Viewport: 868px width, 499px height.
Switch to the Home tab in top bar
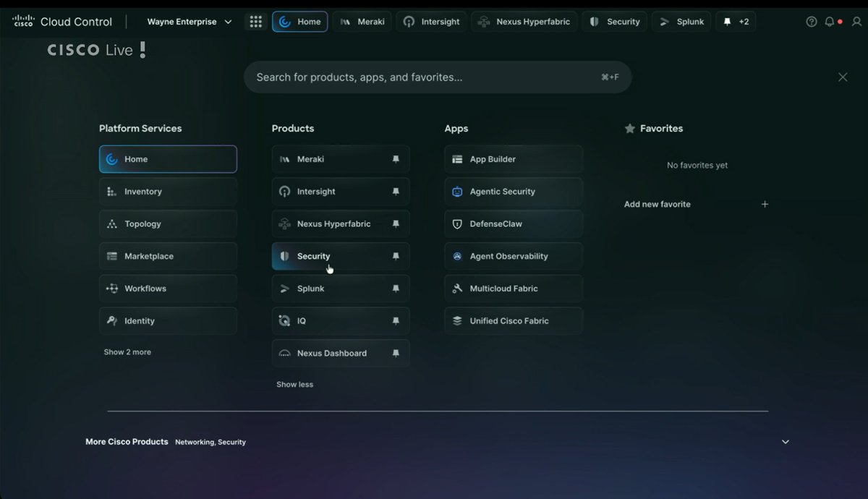(x=300, y=22)
